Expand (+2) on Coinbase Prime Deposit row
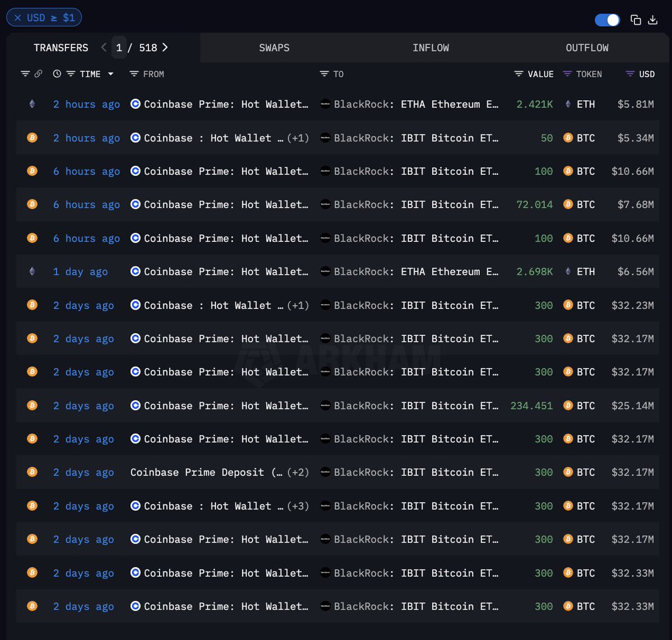 [x=298, y=472]
